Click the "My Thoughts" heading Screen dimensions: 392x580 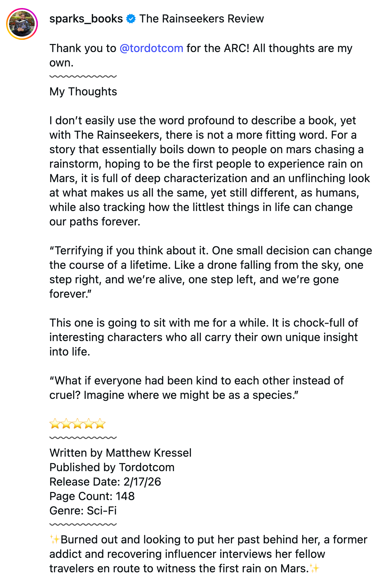[x=83, y=92]
